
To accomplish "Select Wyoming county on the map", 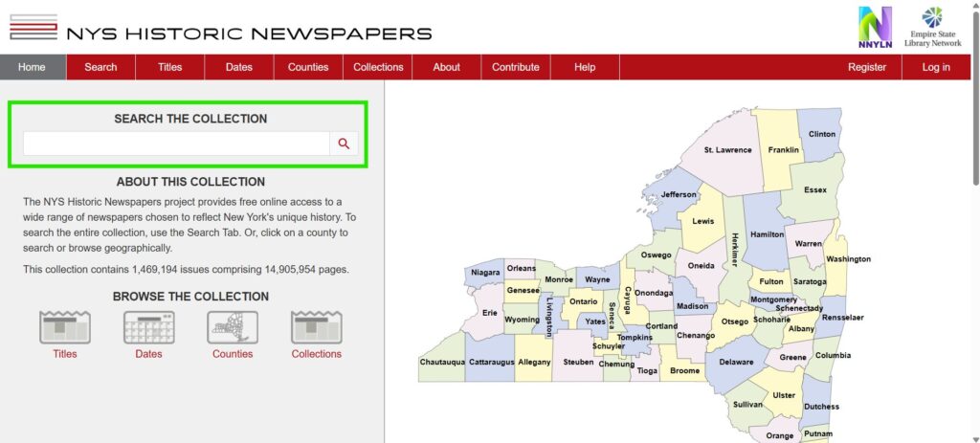I will (522, 319).
